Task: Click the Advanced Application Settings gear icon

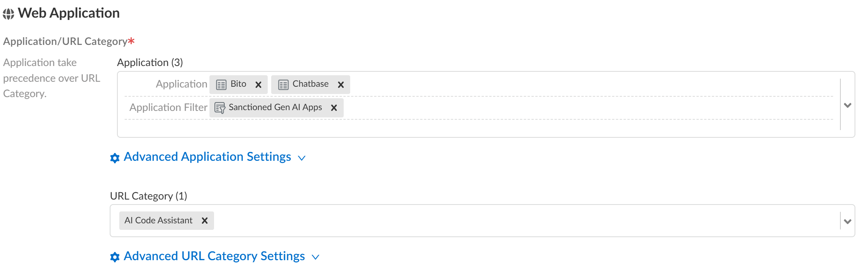Action: point(115,158)
